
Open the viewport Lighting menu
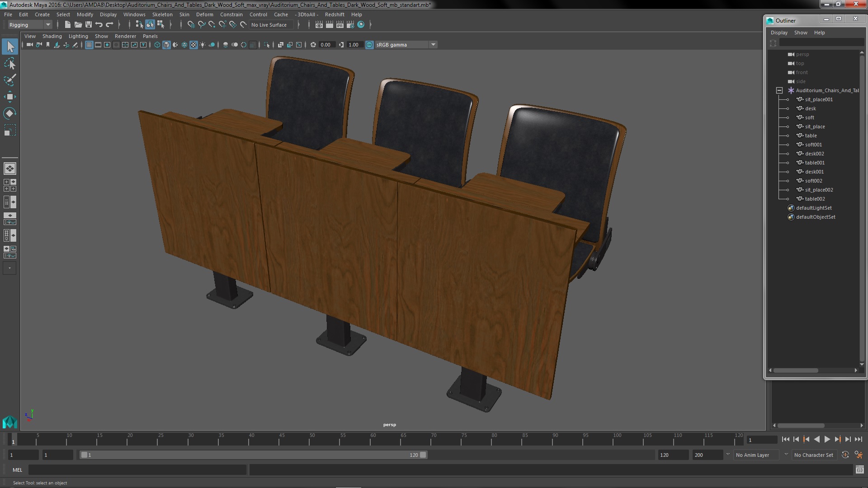pos(78,36)
